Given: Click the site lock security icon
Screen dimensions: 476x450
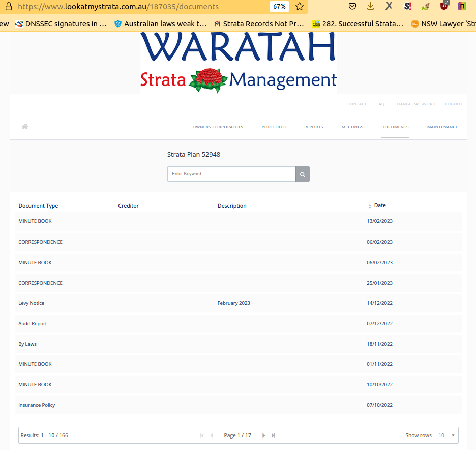Looking at the screenshot, I should coord(9,7).
